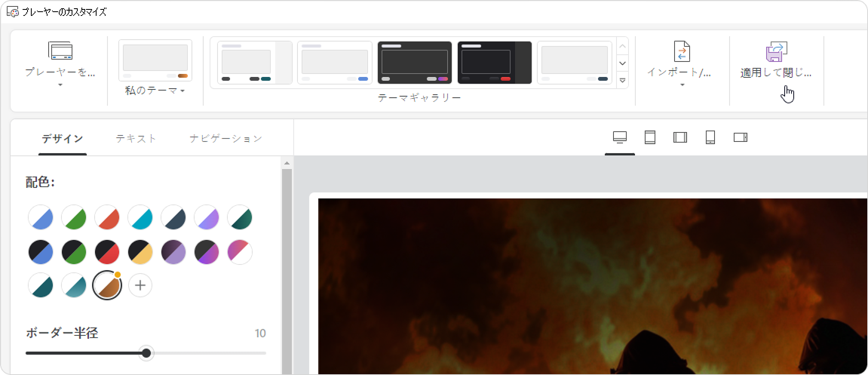
Task: Open the プレーヤーを... layout menu
Action: (x=60, y=71)
